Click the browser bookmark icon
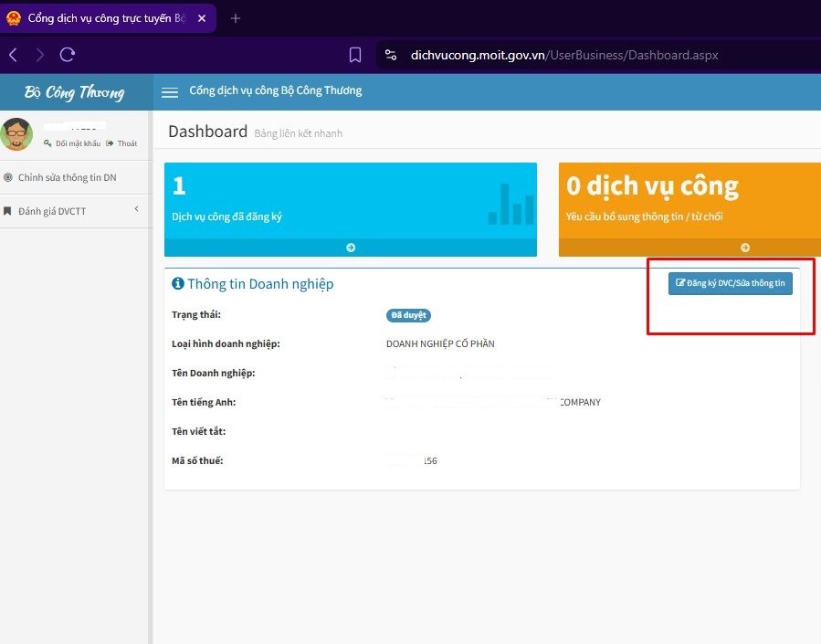 pos(355,55)
